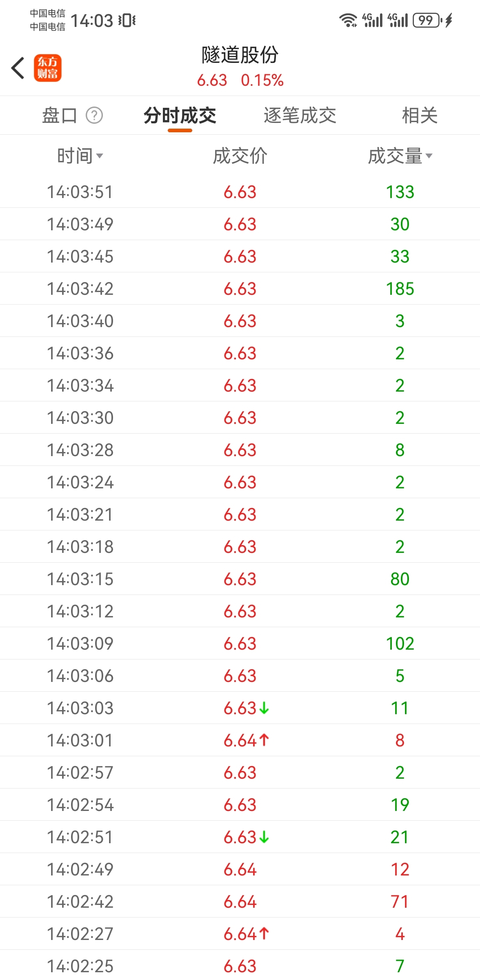Switch to the 逐笔成交 tab
Viewport: 480px width, 980px height.
point(300,116)
